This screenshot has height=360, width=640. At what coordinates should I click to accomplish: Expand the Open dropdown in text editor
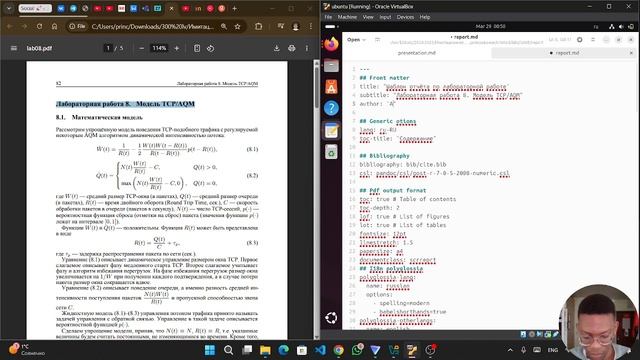coord(357,40)
